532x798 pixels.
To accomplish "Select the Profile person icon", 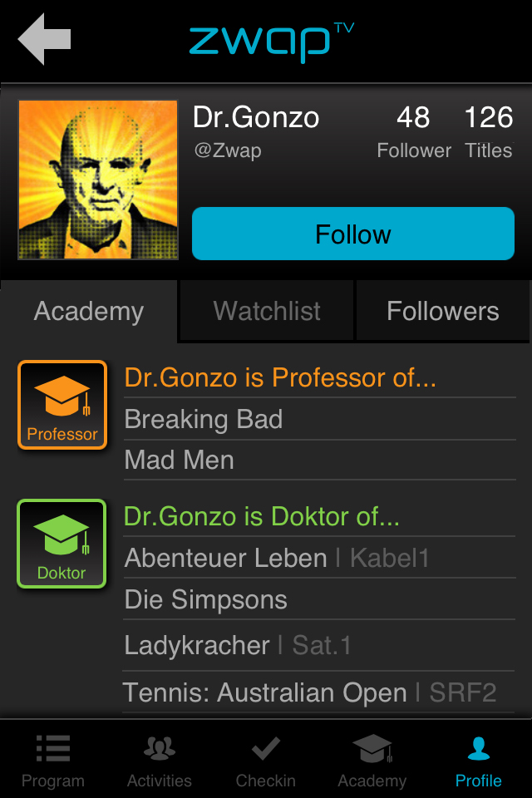I will 478,749.
